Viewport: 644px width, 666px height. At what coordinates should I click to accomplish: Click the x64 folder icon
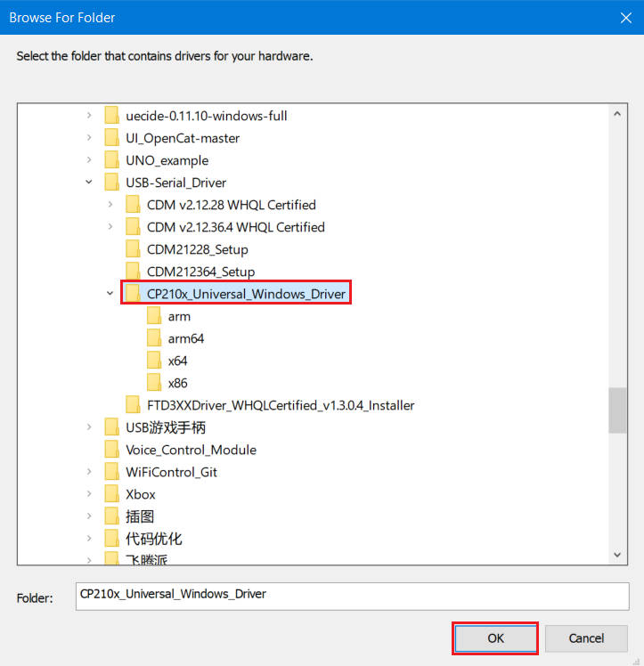point(154,361)
